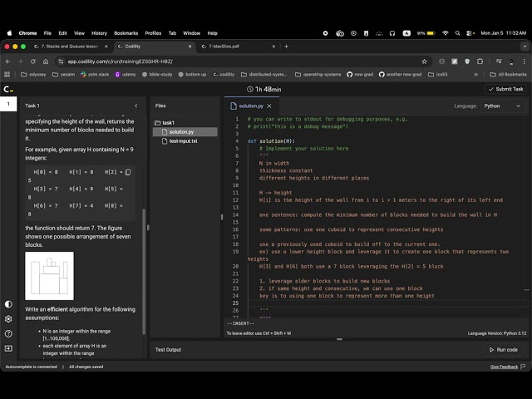The height and width of the screenshot is (399, 532).
Task: Open Spotlight search in the menu bar
Action: [457, 33]
